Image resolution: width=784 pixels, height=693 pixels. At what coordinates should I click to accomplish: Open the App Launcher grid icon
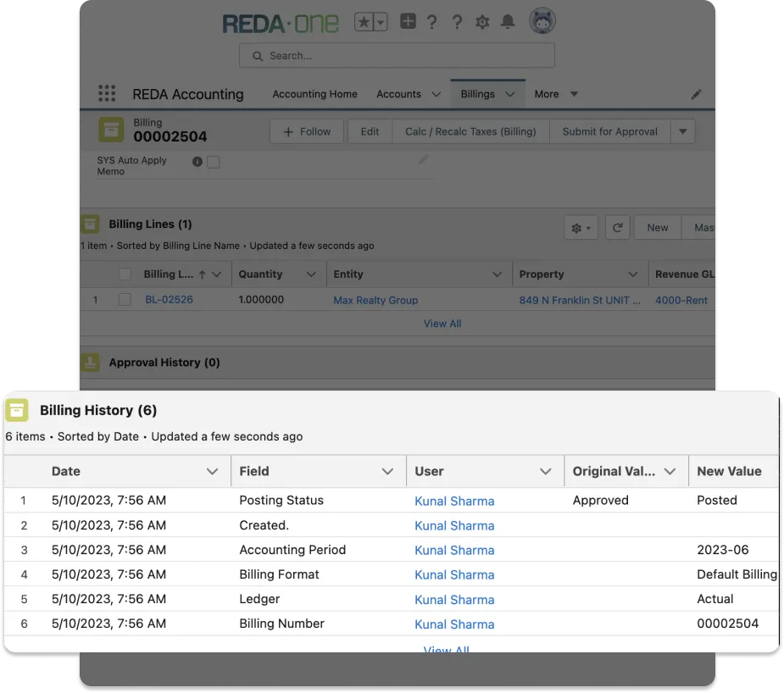[x=107, y=94]
